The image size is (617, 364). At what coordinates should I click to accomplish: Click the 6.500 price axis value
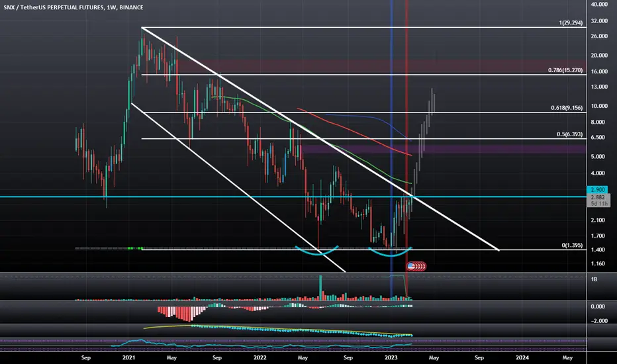tap(598, 138)
